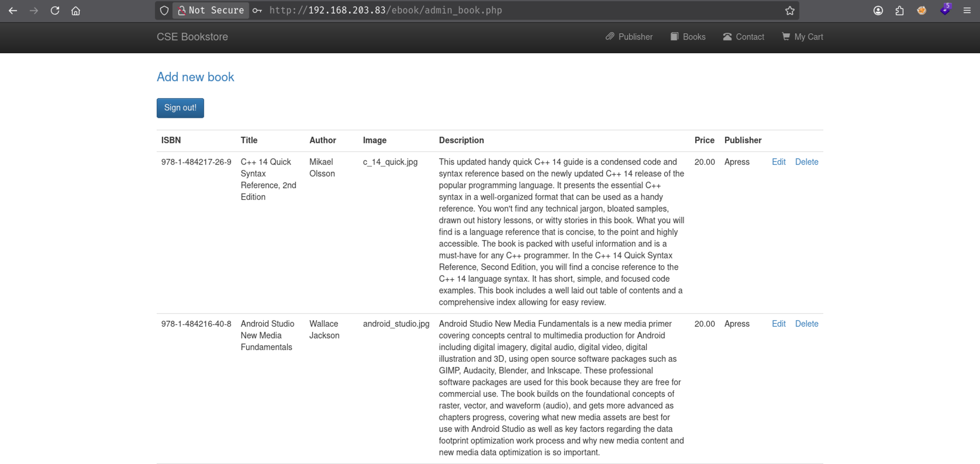Delete the Android Studio New Media book

(x=807, y=324)
